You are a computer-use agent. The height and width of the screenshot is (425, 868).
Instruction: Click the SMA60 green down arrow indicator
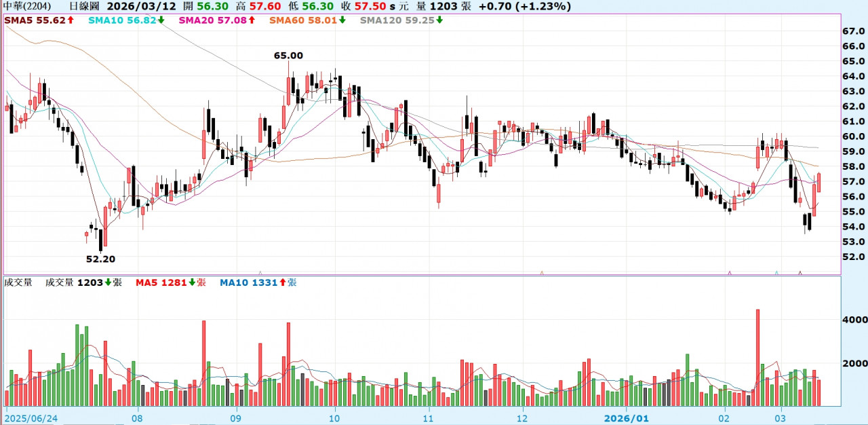pyautogui.click(x=342, y=20)
